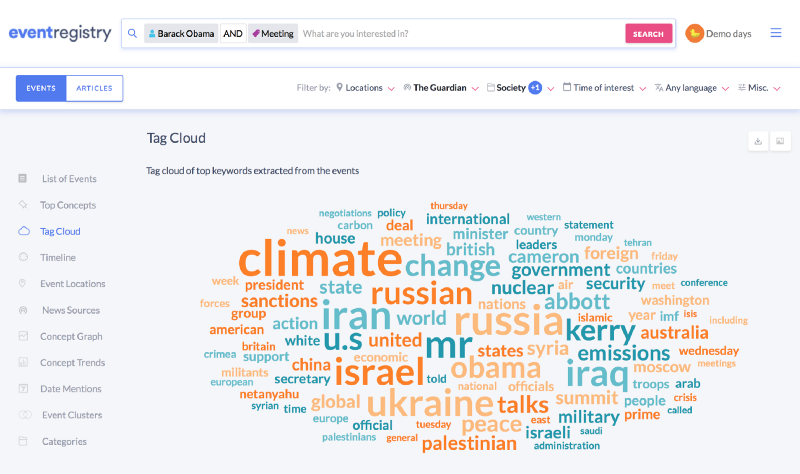Open the Time of interest dropdown
The height and width of the screenshot is (474, 800).
click(x=605, y=88)
